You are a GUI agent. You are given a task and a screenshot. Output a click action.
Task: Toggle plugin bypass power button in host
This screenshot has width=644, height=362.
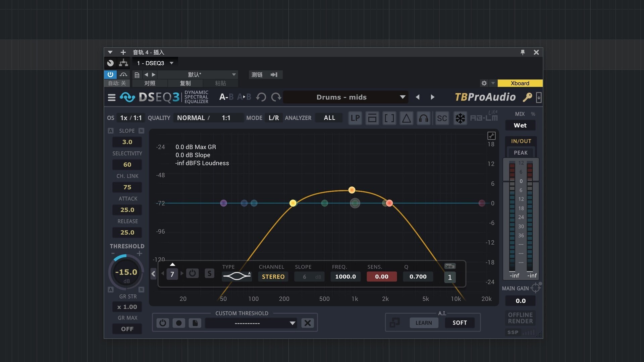(110, 74)
